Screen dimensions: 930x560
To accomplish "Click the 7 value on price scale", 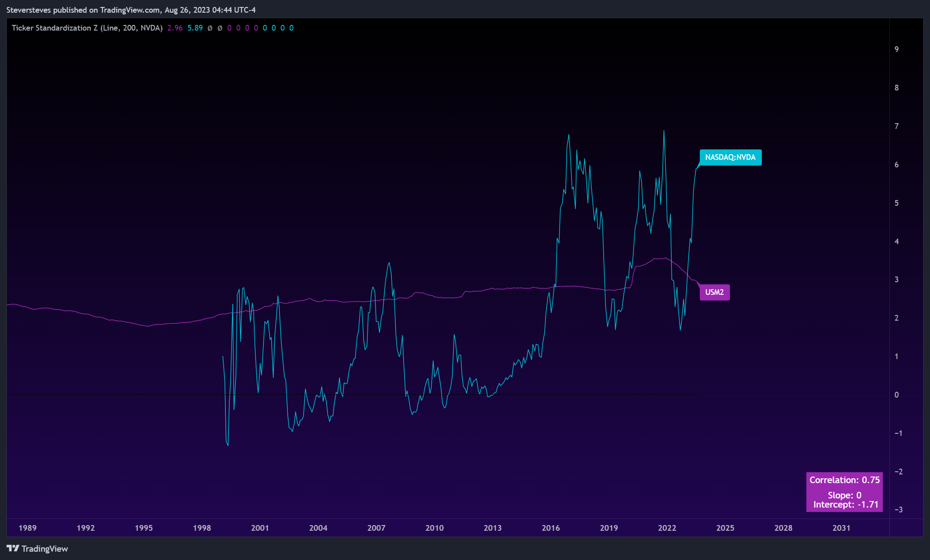I will pyautogui.click(x=896, y=126).
